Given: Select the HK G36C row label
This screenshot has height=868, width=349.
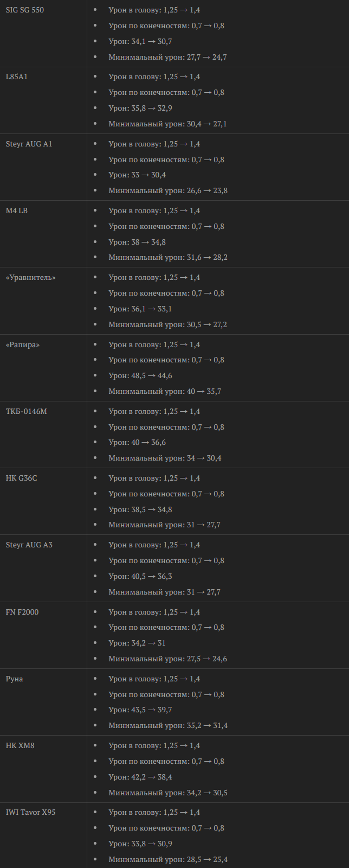Looking at the screenshot, I should tap(22, 478).
